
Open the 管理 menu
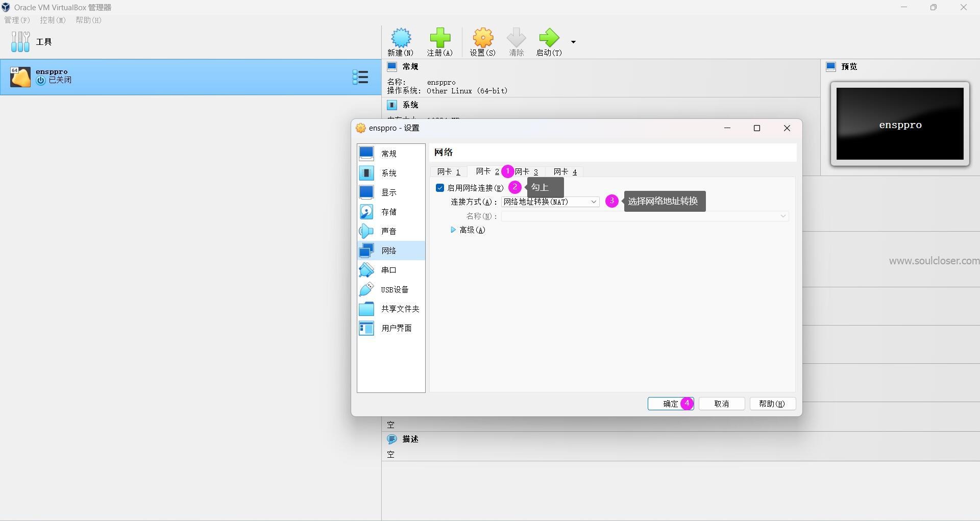[x=17, y=20]
